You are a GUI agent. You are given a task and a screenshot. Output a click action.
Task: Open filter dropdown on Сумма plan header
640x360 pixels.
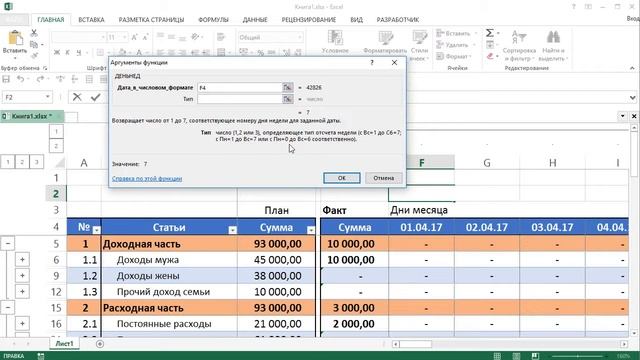311,230
